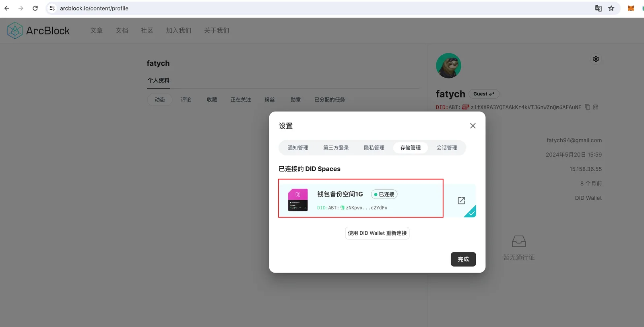
Task: Select the 收藏 profile tab
Action: [212, 100]
